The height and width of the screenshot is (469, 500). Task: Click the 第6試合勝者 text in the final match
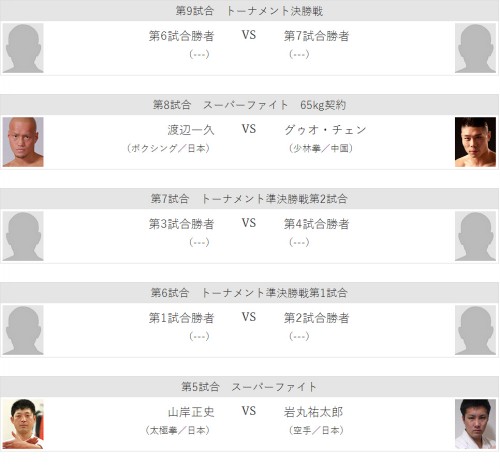tap(181, 36)
